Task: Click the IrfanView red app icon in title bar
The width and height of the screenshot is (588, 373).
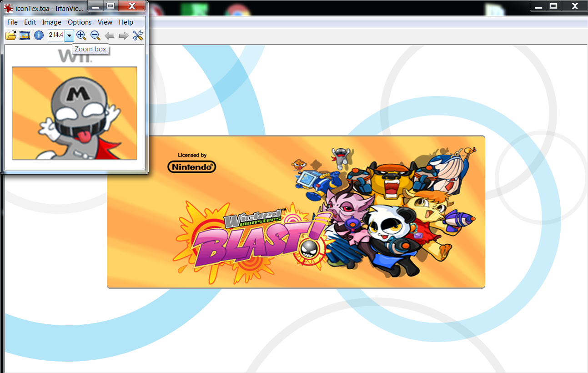Action: (8, 7)
